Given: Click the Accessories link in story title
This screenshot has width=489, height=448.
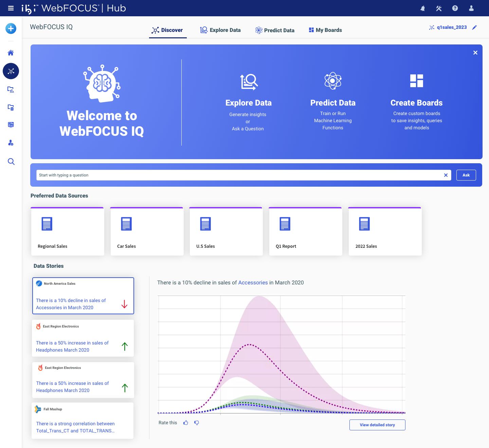Looking at the screenshot, I should pos(253,283).
